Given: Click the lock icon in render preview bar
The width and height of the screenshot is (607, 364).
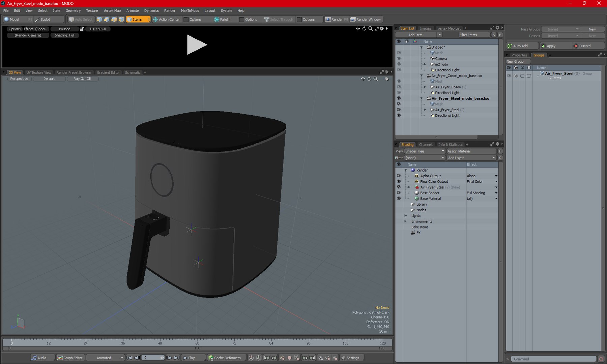Looking at the screenshot, I should pos(82,29).
